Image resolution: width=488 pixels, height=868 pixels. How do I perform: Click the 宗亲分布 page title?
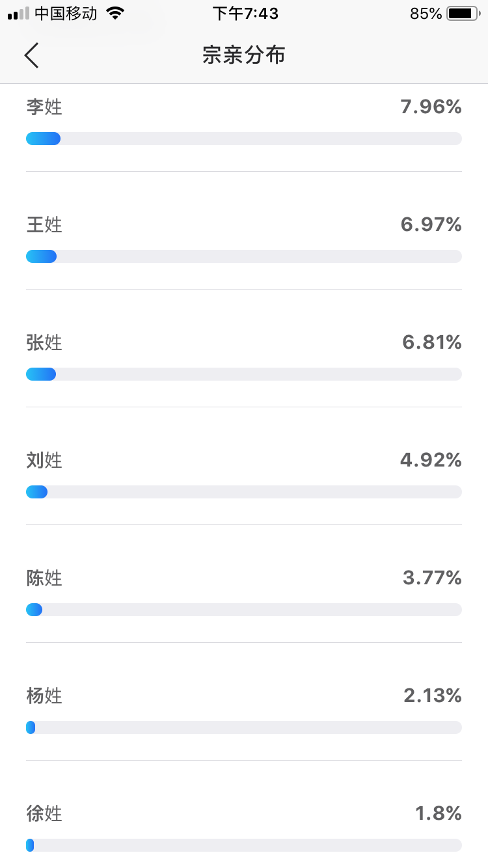click(244, 55)
